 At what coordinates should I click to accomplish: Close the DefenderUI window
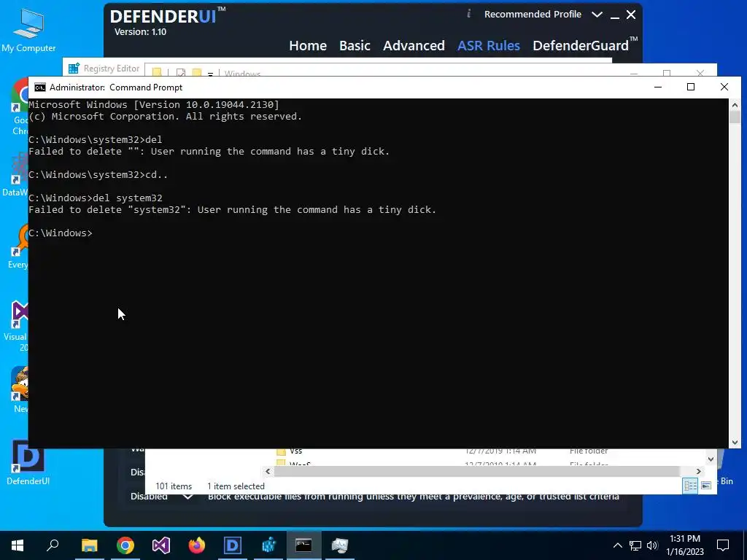[631, 15]
